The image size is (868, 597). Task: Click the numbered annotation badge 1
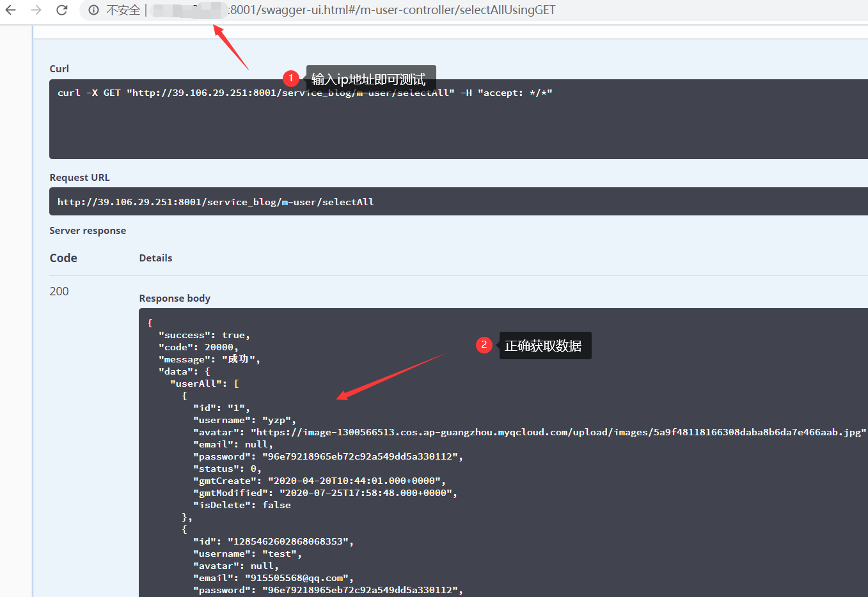click(x=292, y=78)
